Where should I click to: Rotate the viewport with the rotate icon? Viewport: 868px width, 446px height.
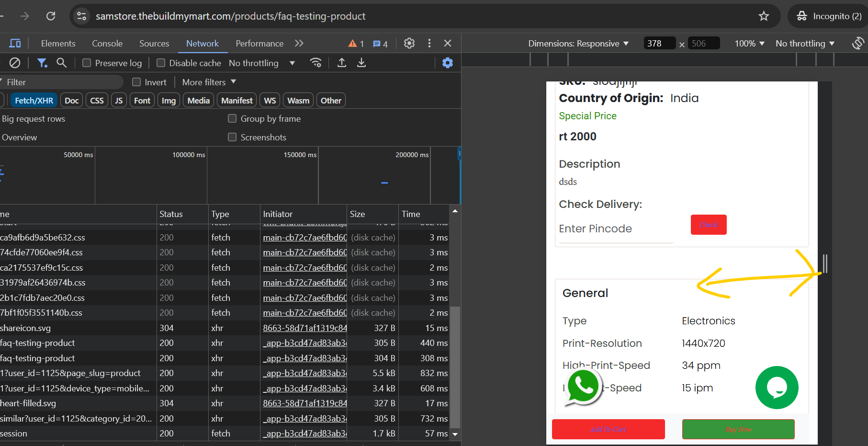point(858,44)
